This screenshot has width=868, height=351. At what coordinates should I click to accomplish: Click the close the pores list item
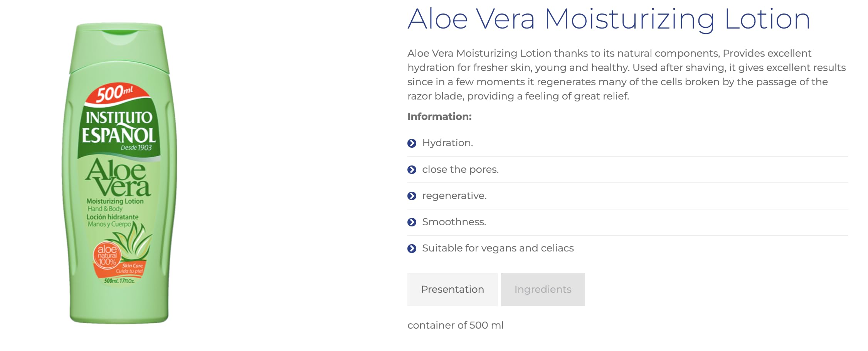click(x=460, y=170)
